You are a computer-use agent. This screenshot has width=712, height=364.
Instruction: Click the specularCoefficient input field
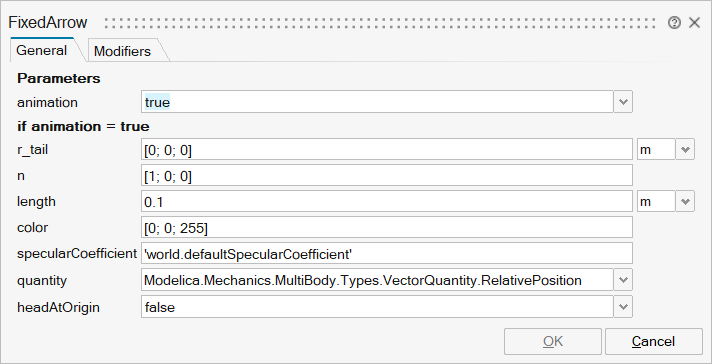click(387, 253)
